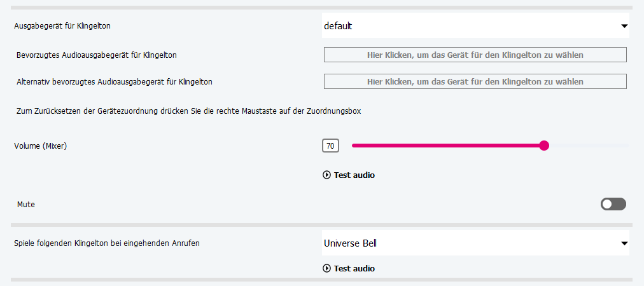Click the volume value box showing 70
This screenshot has width=644, height=286.
[x=330, y=146]
